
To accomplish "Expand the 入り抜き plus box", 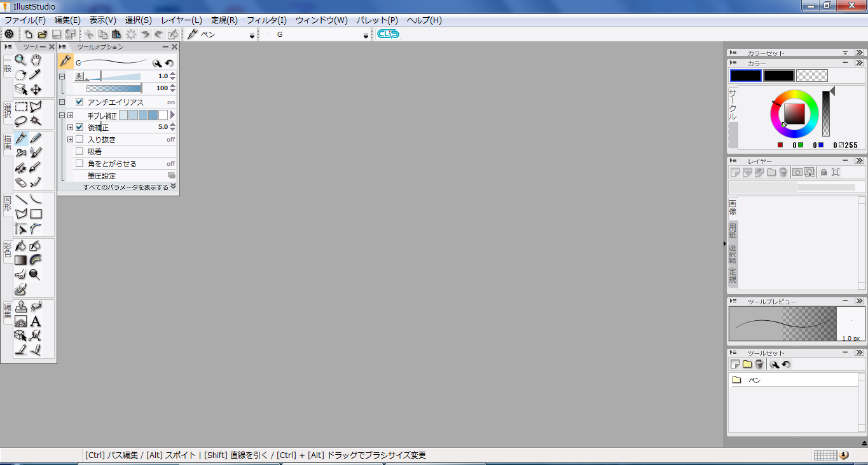I will (71, 139).
